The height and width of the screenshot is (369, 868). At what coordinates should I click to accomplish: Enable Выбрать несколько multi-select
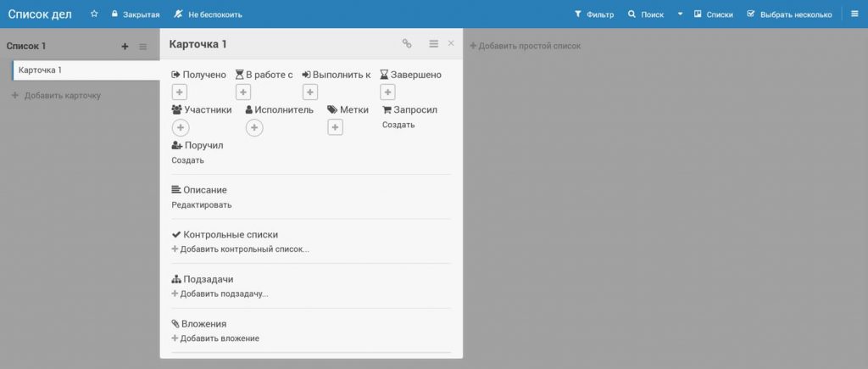(x=789, y=14)
